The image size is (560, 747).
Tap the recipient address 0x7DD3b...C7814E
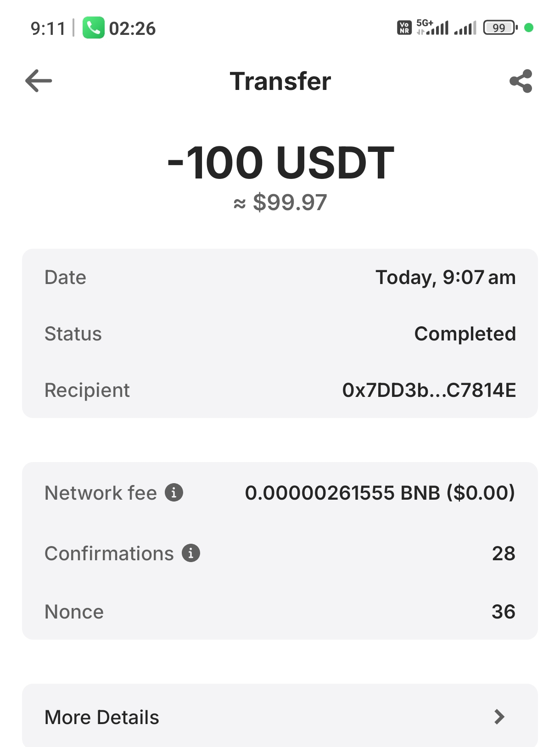click(x=429, y=390)
